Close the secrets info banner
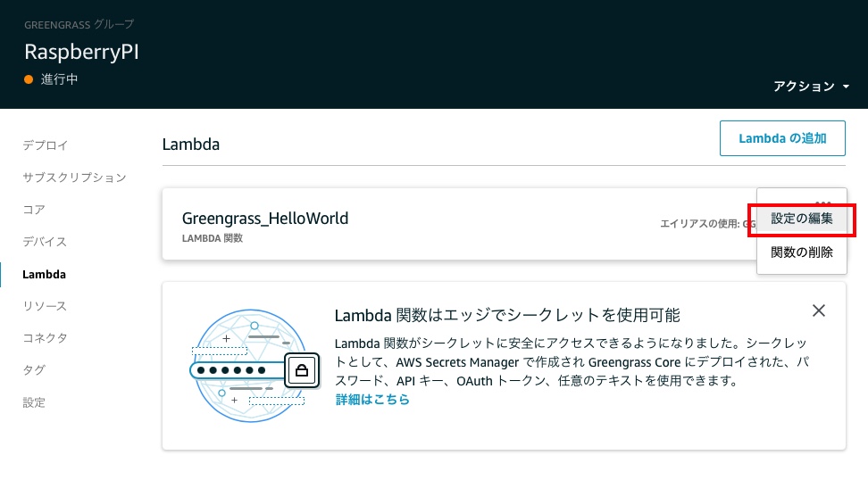The height and width of the screenshot is (480, 868). [819, 310]
